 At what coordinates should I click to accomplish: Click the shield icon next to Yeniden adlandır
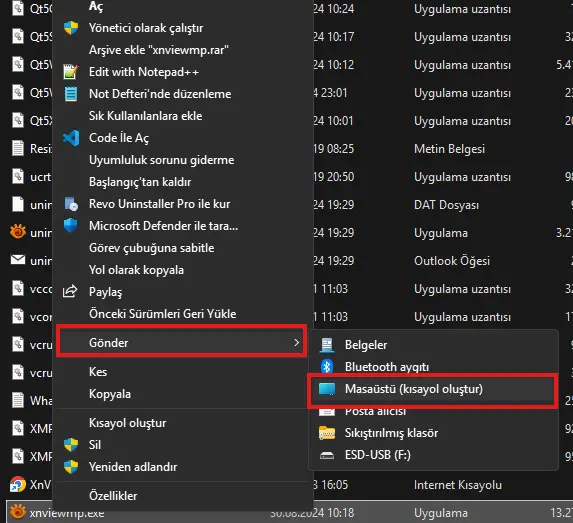[71, 467]
